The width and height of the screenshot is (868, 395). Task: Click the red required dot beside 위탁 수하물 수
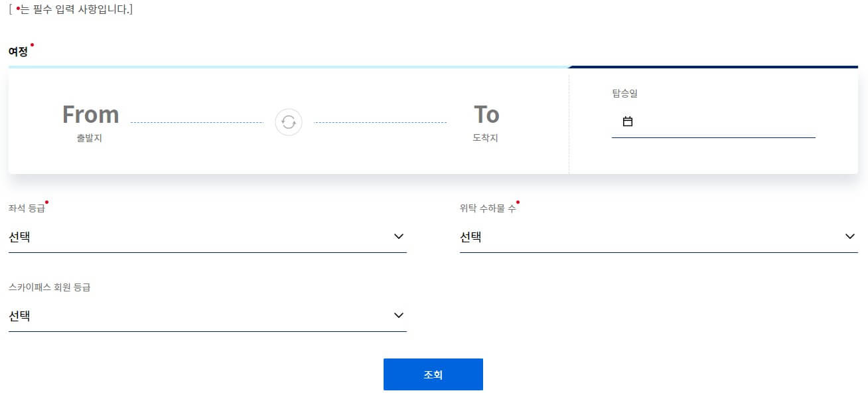(x=518, y=202)
